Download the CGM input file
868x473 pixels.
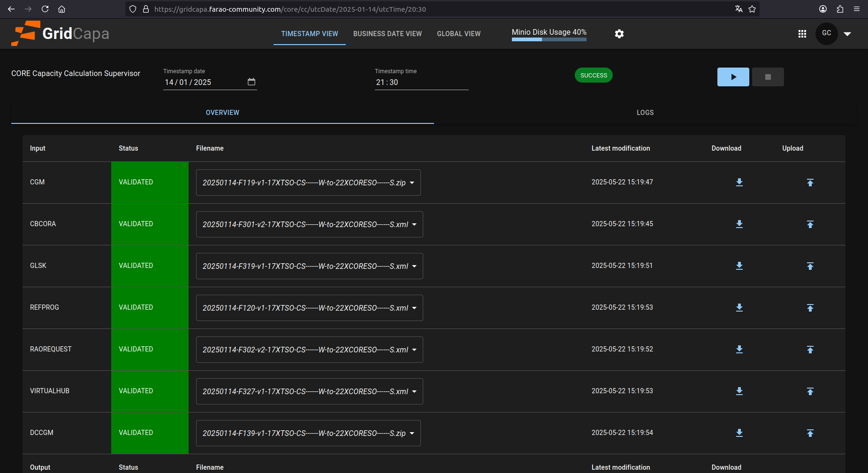[739, 182]
